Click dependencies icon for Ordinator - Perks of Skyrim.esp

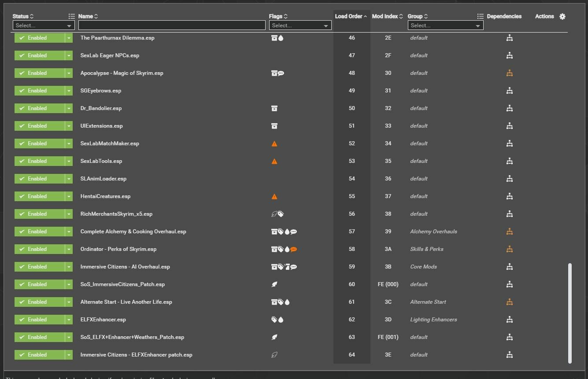509,249
